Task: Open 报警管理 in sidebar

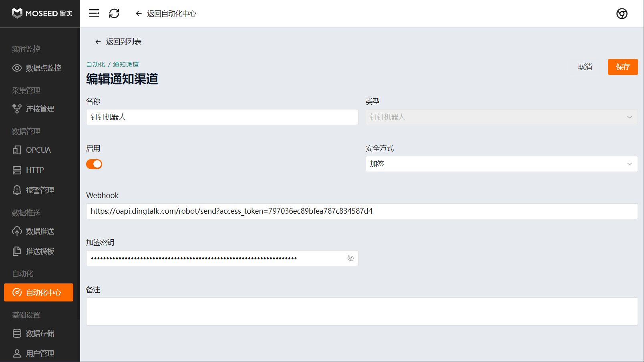Action: click(38, 190)
